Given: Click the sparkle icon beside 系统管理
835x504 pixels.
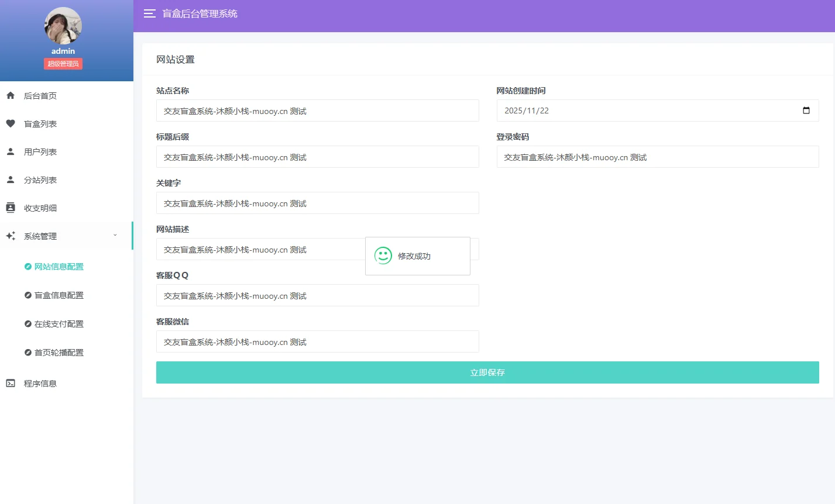Looking at the screenshot, I should pos(11,236).
